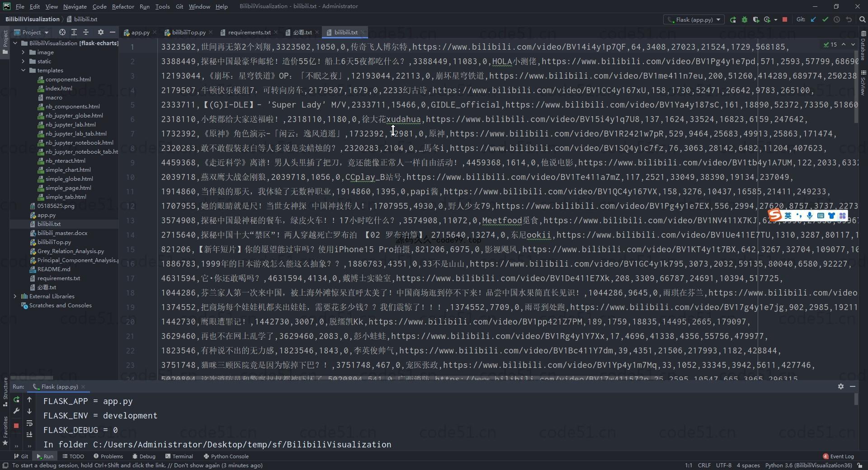Toggle SciView sidebar tab
The image size is (868, 470).
(x=863, y=83)
